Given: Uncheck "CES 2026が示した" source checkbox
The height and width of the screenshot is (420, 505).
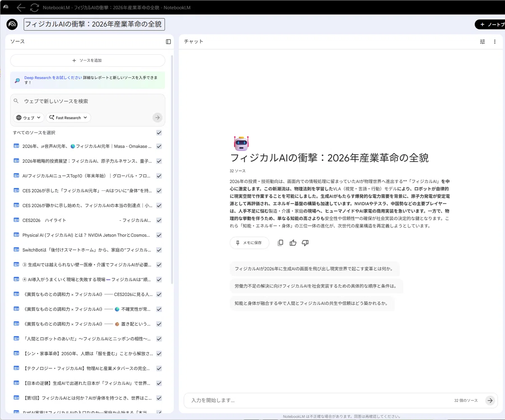Looking at the screenshot, I should (x=159, y=190).
